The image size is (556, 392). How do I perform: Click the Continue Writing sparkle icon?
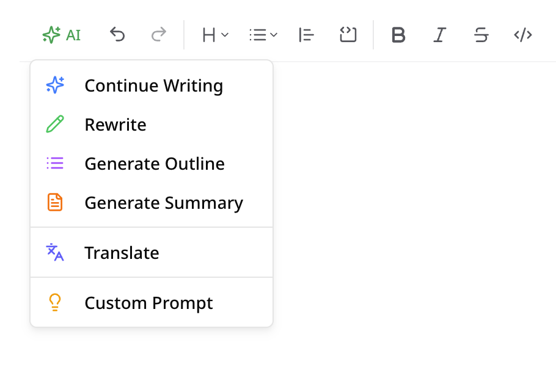pos(54,85)
